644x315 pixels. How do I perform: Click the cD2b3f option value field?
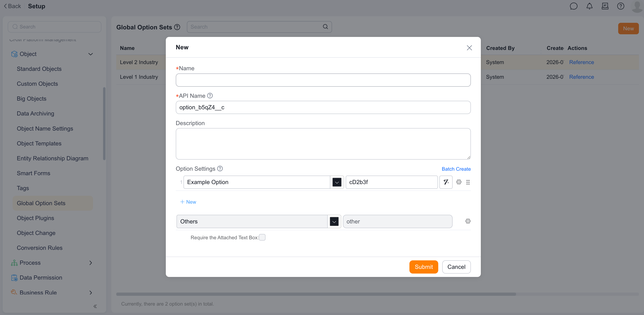click(x=392, y=182)
